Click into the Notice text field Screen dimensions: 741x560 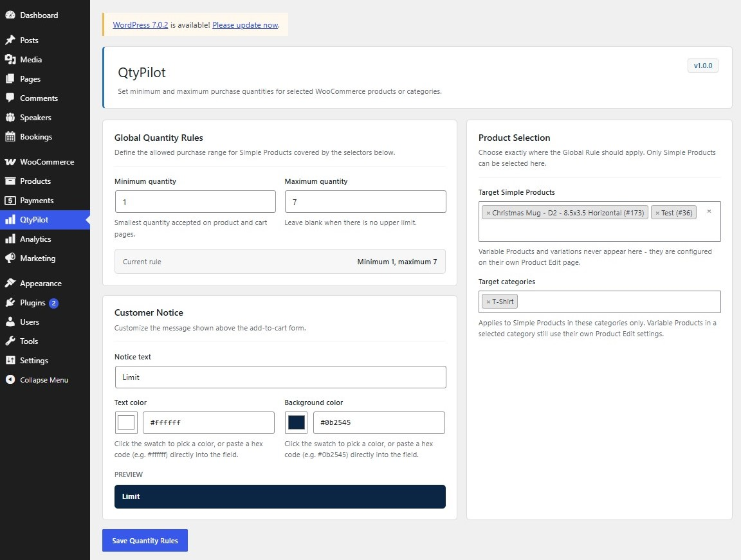[280, 377]
